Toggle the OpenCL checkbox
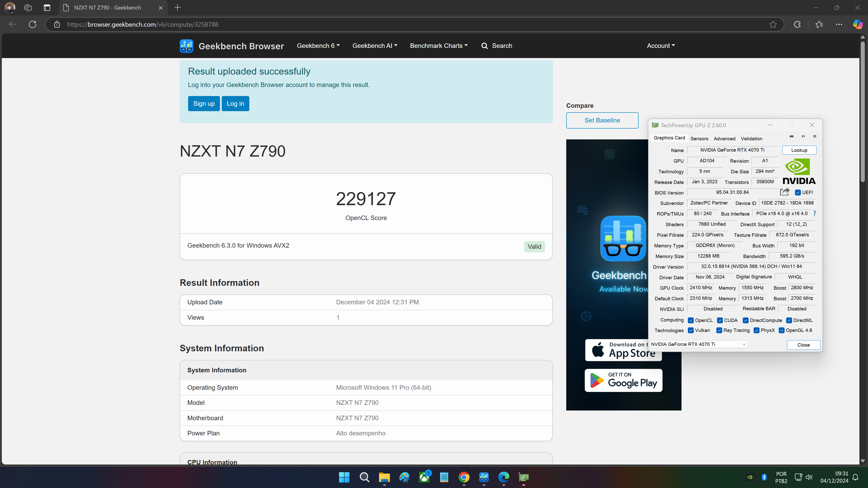This screenshot has width=868, height=488. point(691,320)
